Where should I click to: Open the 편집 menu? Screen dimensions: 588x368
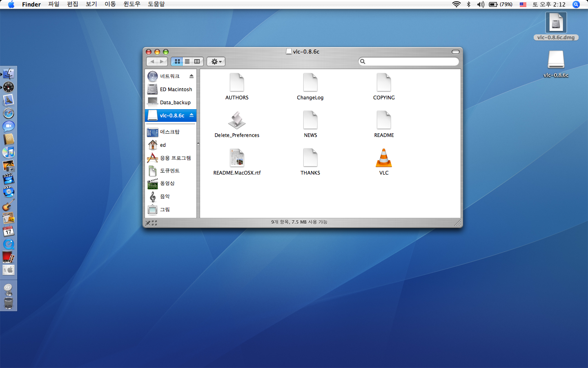[73, 4]
